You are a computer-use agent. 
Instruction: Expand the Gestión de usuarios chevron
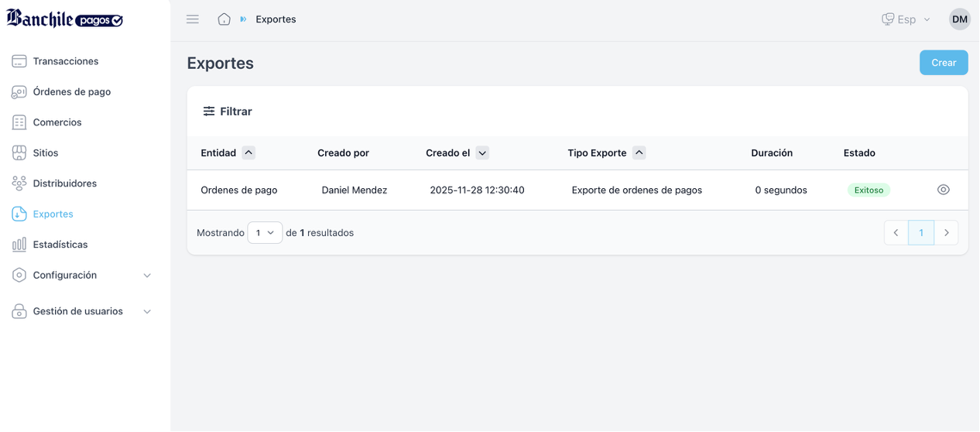coord(147,311)
